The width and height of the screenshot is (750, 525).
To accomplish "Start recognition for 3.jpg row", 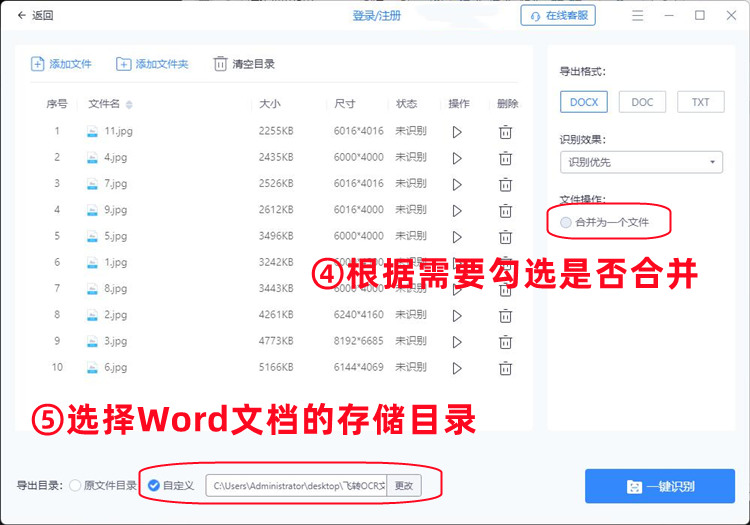I will tap(457, 342).
